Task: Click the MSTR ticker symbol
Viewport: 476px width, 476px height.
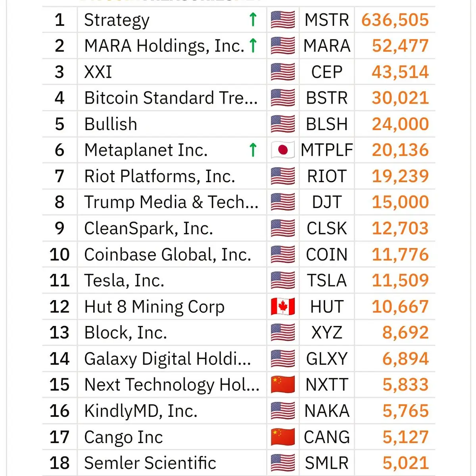Action: tap(327, 20)
